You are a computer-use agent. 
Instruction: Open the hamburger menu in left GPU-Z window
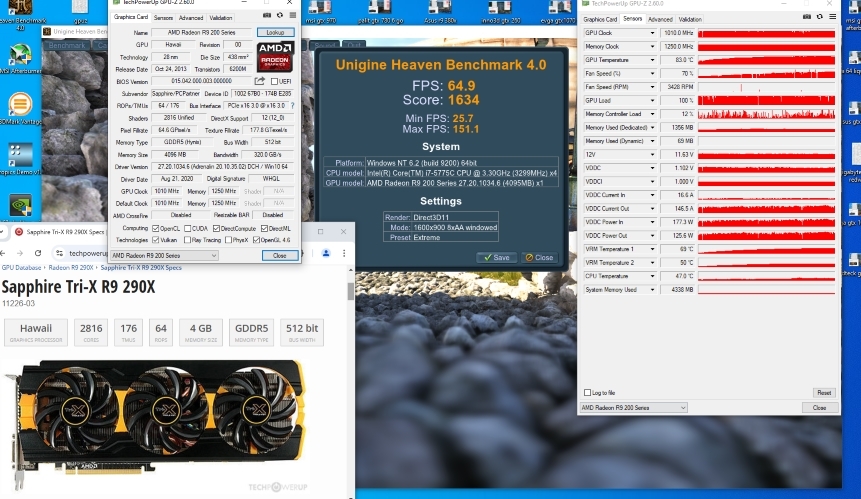(x=293, y=16)
